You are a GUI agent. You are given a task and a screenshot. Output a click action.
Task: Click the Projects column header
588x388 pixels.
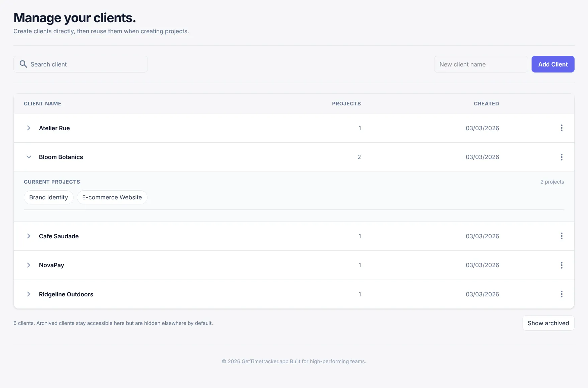(346, 104)
